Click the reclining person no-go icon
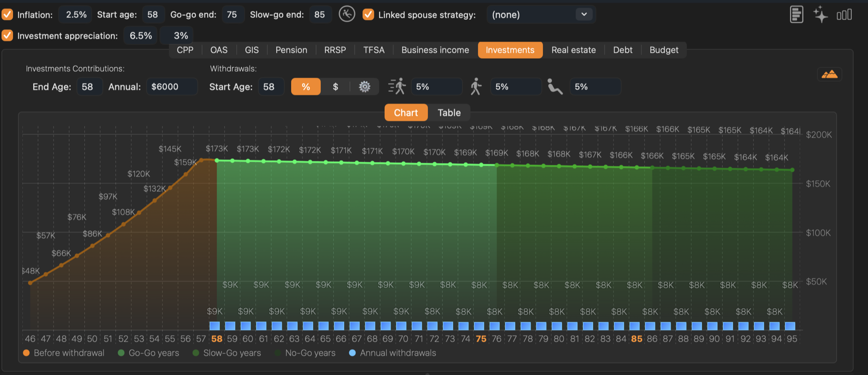This screenshot has width=868, height=375. [x=555, y=86]
